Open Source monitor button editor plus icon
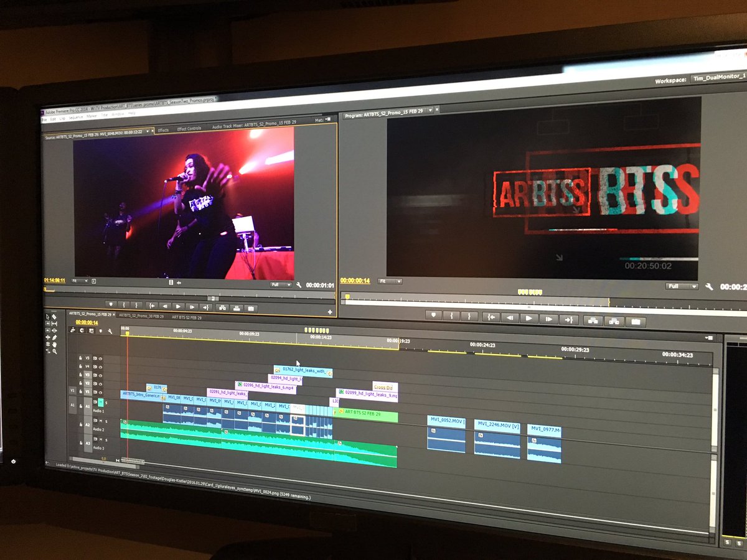The height and width of the screenshot is (560, 747). click(330, 312)
